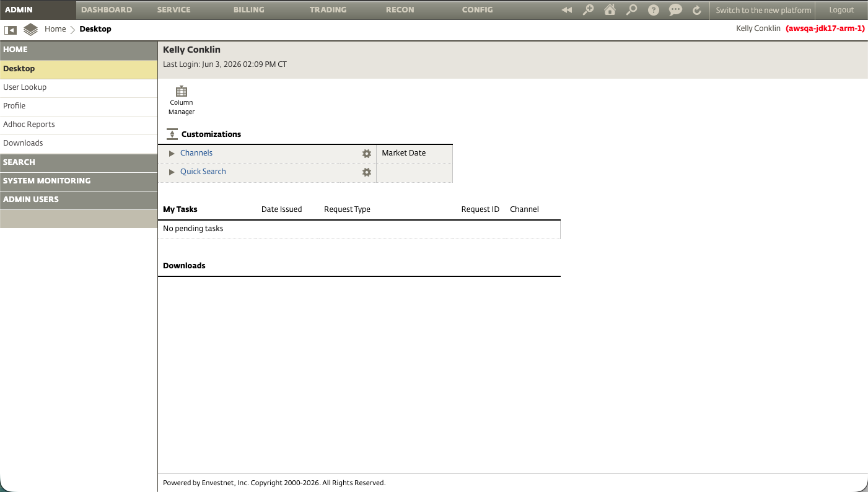This screenshot has width=868, height=492.
Task: Click the magnifier-plus advanced search icon
Action: tap(589, 10)
